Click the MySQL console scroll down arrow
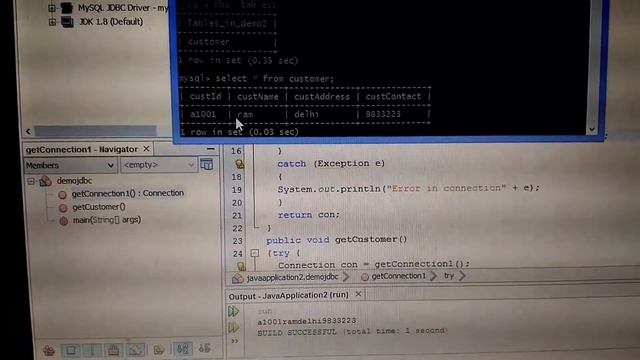640x360 pixels. click(592, 130)
